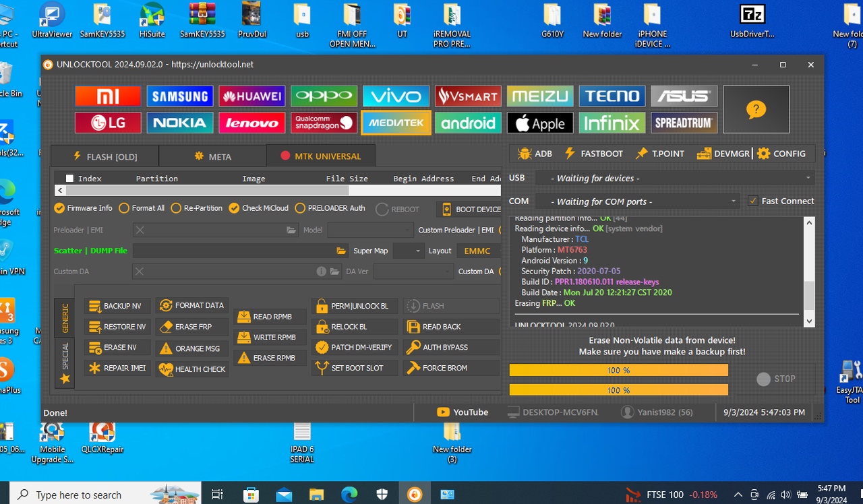Enable the PRELOADER Auth option
863x504 pixels.
[x=330, y=208]
